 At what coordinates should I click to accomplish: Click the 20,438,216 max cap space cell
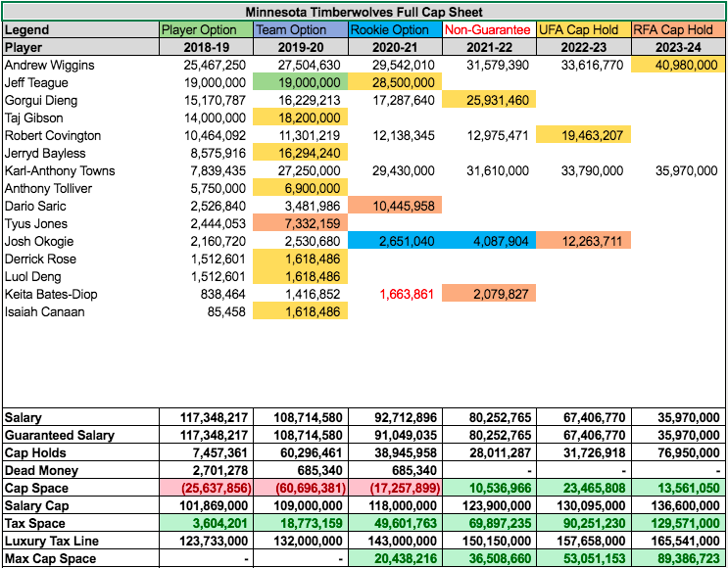click(395, 559)
